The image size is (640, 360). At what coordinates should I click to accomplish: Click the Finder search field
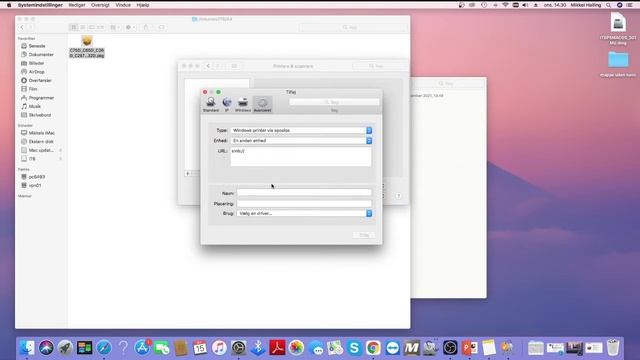coord(353,27)
